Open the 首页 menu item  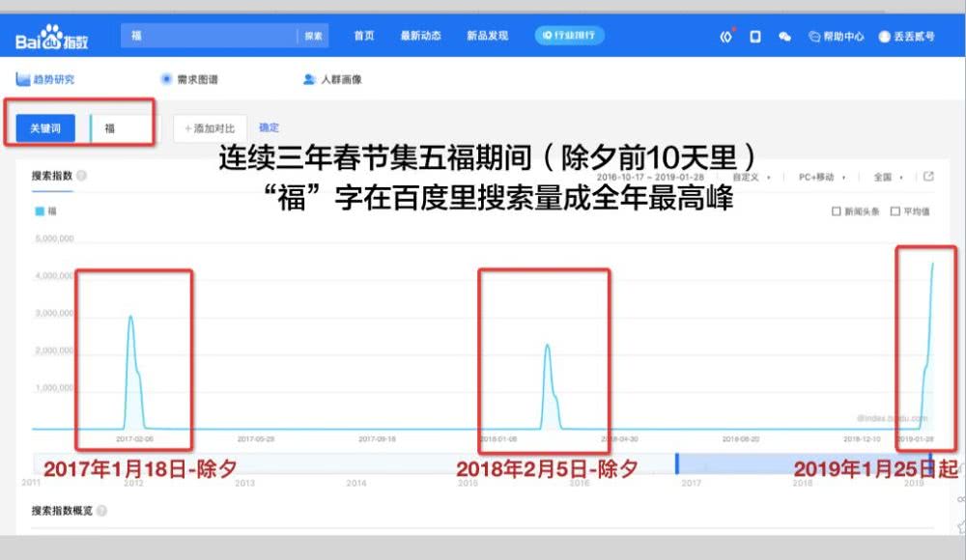364,35
